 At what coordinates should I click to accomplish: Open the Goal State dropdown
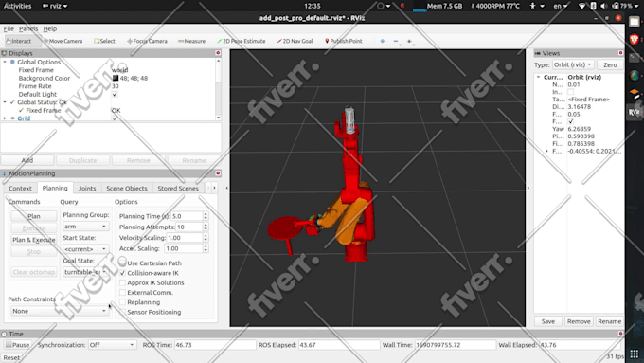85,272
